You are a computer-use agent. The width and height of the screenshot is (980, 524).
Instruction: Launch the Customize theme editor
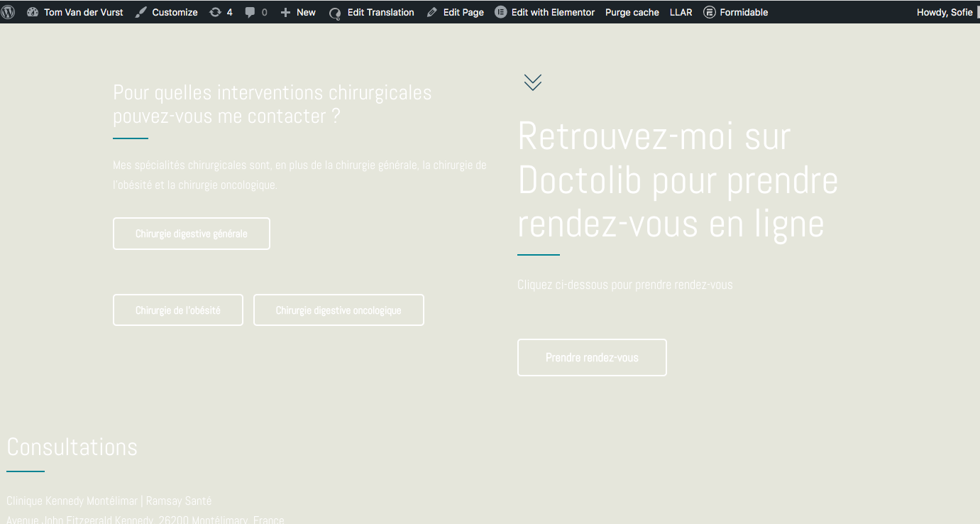coord(167,12)
